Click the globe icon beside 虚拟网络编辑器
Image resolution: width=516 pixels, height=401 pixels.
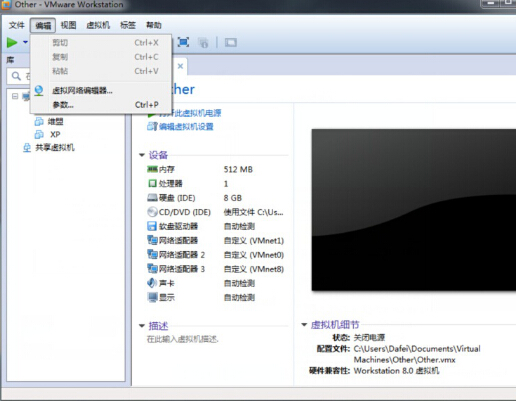39,90
